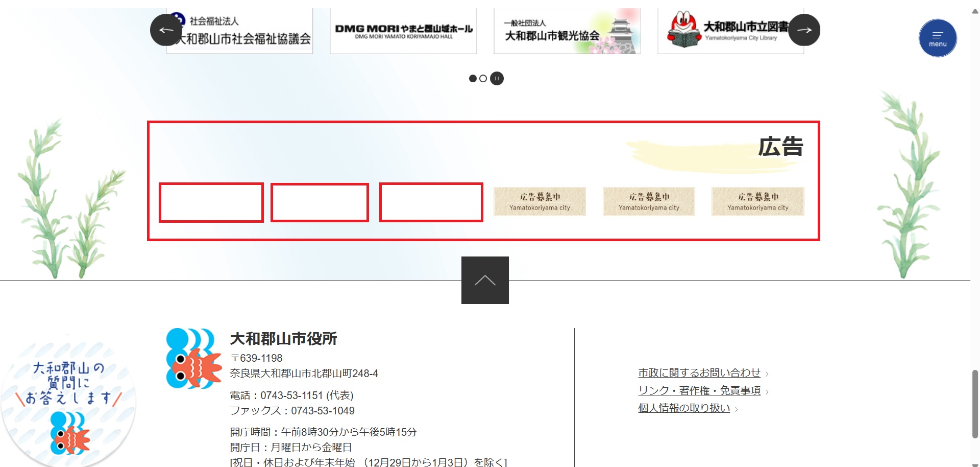Click the page's vertical scrollbar thumb

(x=975, y=404)
